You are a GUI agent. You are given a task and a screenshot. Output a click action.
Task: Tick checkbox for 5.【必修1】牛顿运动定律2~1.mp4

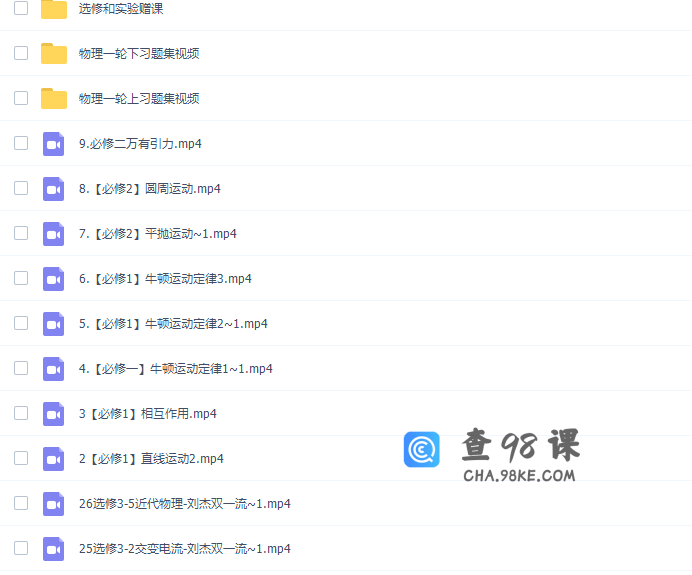click(x=21, y=323)
